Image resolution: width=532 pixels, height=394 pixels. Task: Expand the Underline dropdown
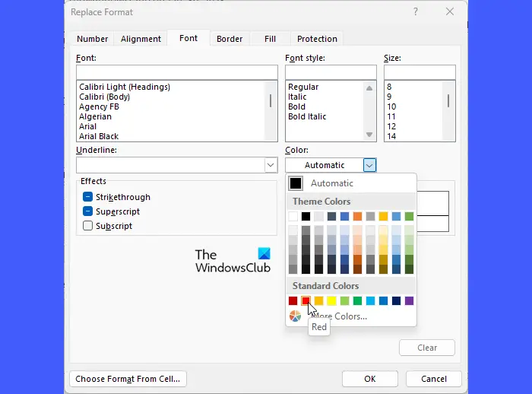[271, 165]
